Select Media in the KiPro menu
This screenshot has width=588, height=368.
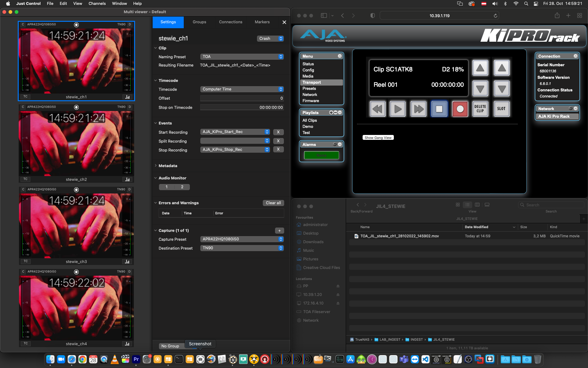[308, 76]
